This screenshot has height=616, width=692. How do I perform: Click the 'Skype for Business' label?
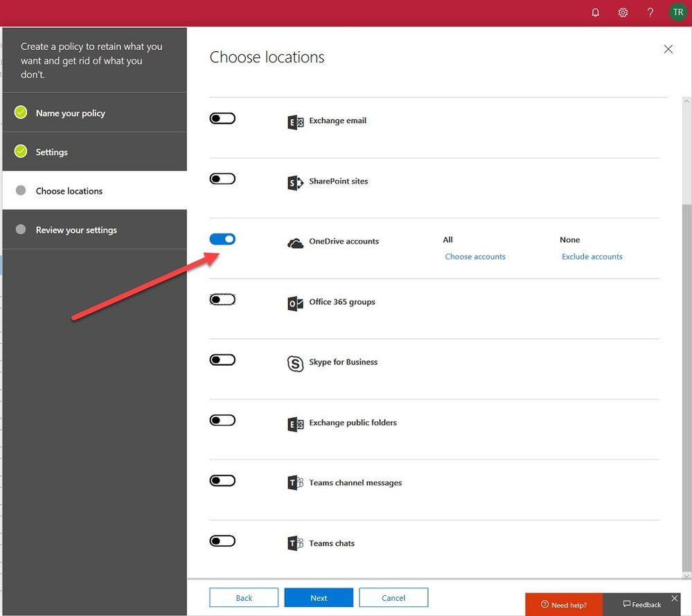pos(344,362)
